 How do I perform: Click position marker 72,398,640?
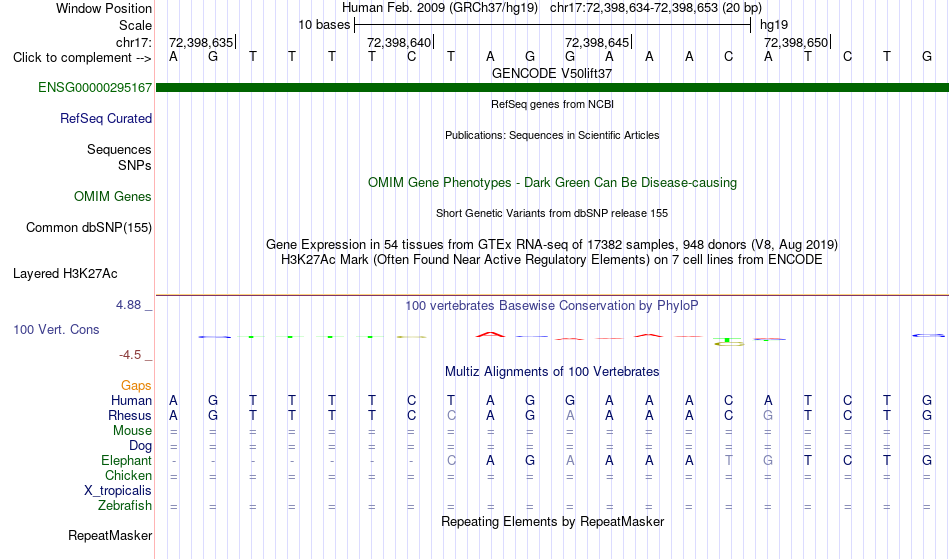click(x=399, y=42)
